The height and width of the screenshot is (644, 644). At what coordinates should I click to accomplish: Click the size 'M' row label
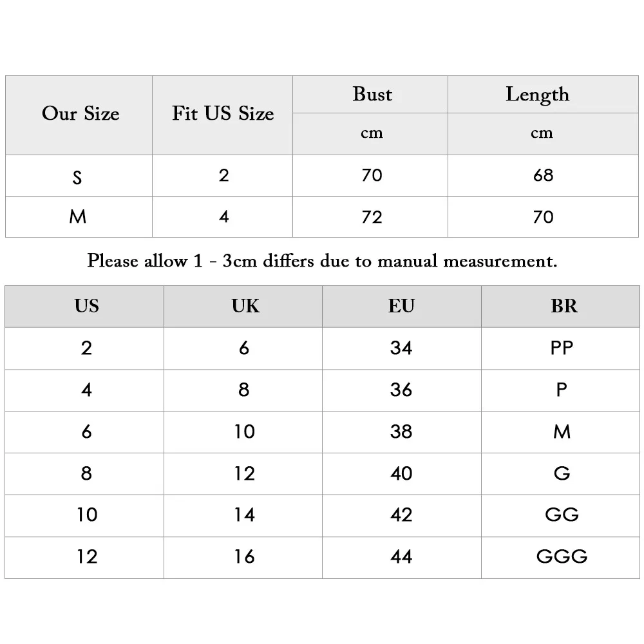79,217
